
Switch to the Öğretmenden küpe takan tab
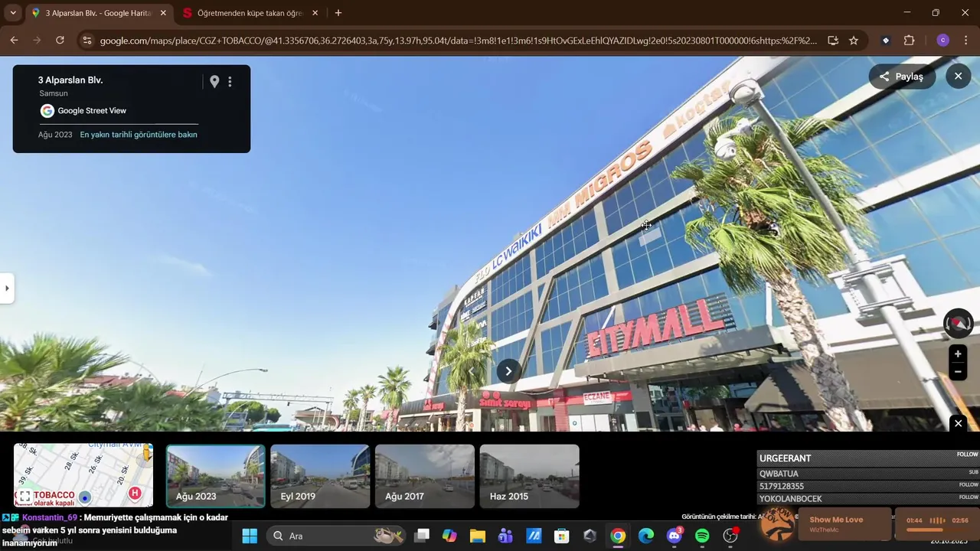pyautogui.click(x=250, y=13)
